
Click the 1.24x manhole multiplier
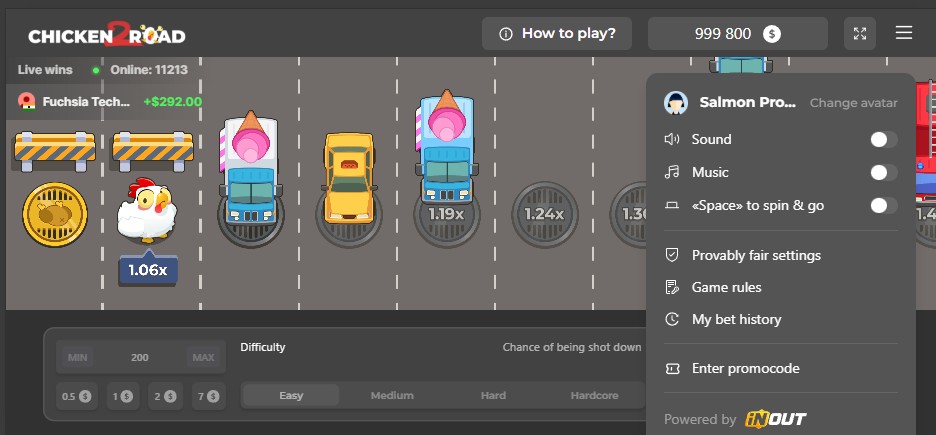point(544,213)
